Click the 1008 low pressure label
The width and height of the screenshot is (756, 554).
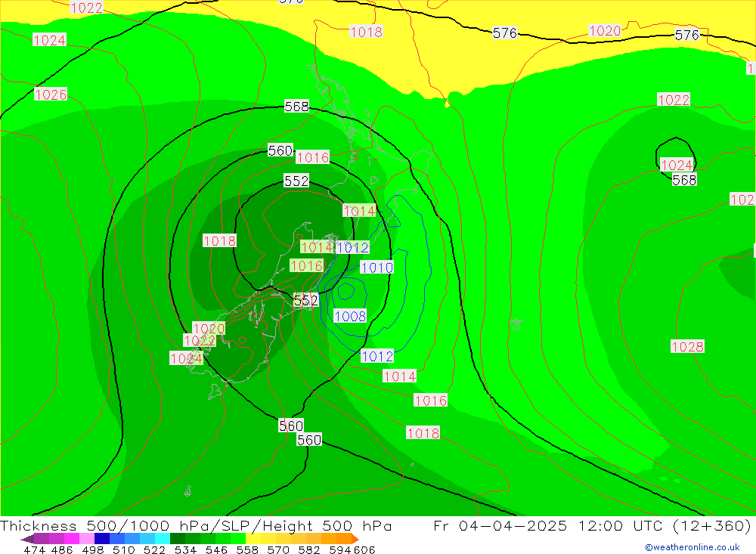(350, 316)
